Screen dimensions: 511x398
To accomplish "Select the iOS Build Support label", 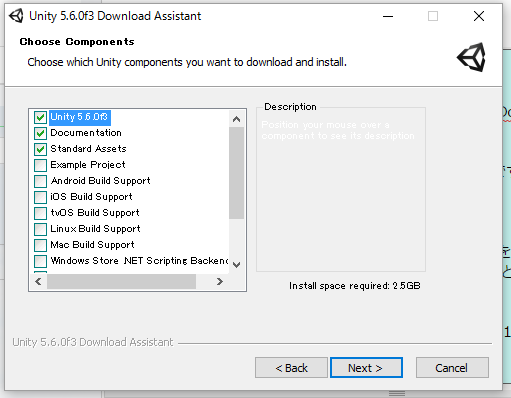I will pos(91,197).
